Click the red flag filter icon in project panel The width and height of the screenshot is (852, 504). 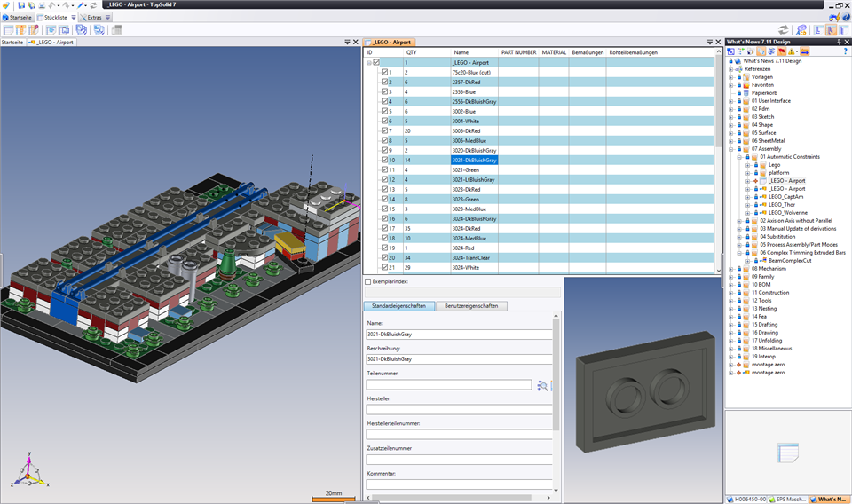pyautogui.click(x=781, y=51)
